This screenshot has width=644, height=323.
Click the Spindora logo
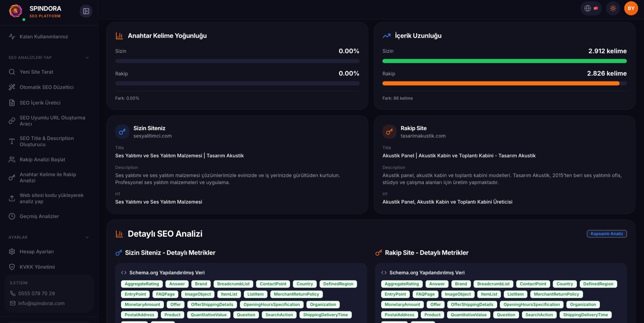click(16, 11)
